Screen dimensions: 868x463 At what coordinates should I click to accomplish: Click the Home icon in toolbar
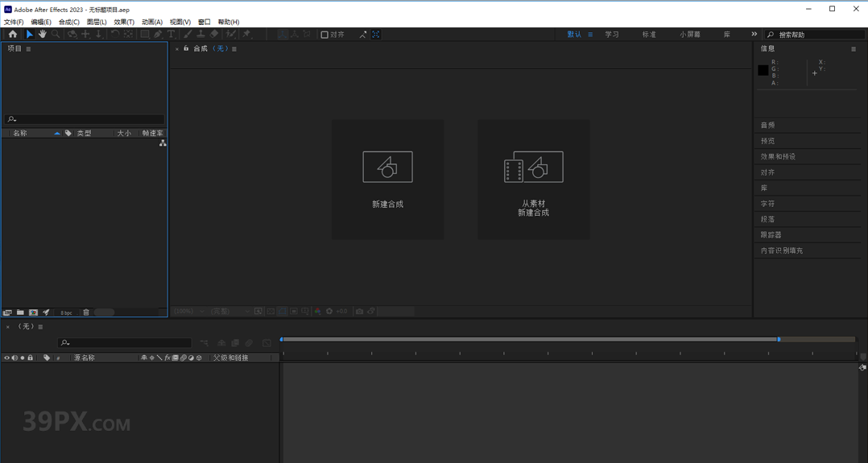(x=13, y=35)
